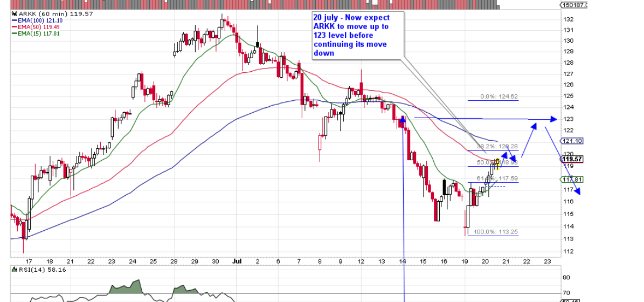Screen dimensions: 644x302
Task: Click date 16 on the time axis
Action: coord(444,262)
